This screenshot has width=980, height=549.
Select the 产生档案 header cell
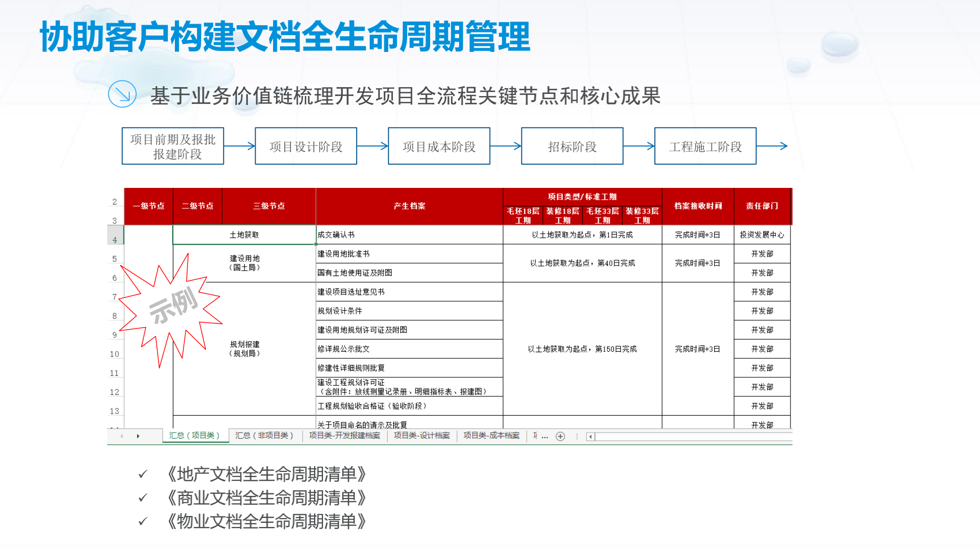[x=410, y=206]
